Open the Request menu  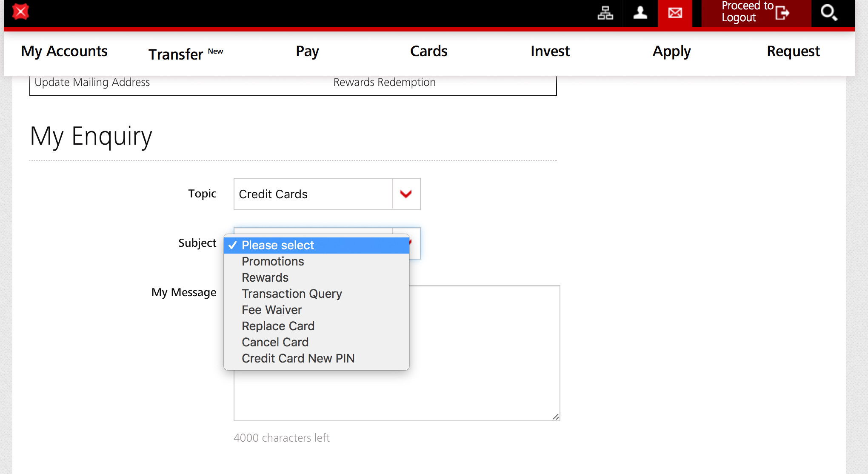(x=794, y=51)
